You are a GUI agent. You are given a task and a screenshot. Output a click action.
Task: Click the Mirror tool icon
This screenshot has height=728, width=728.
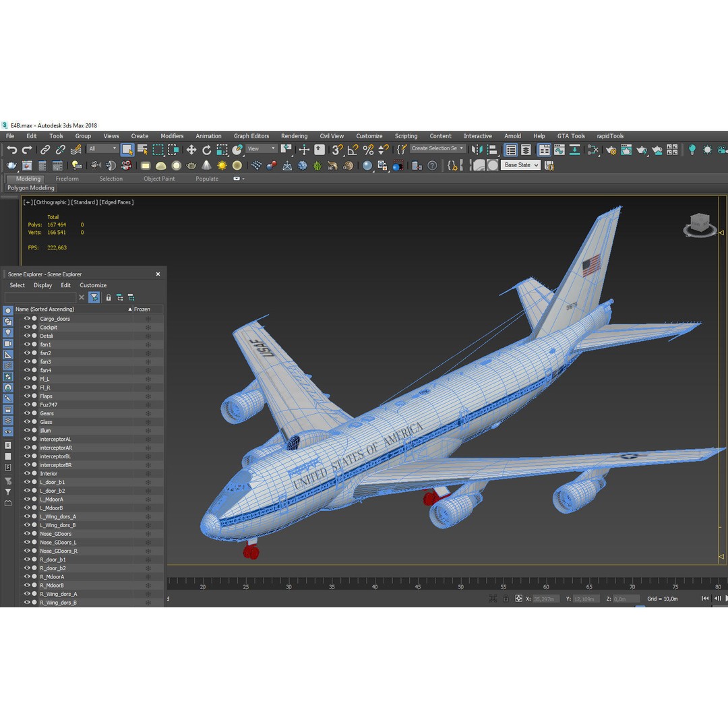point(477,150)
